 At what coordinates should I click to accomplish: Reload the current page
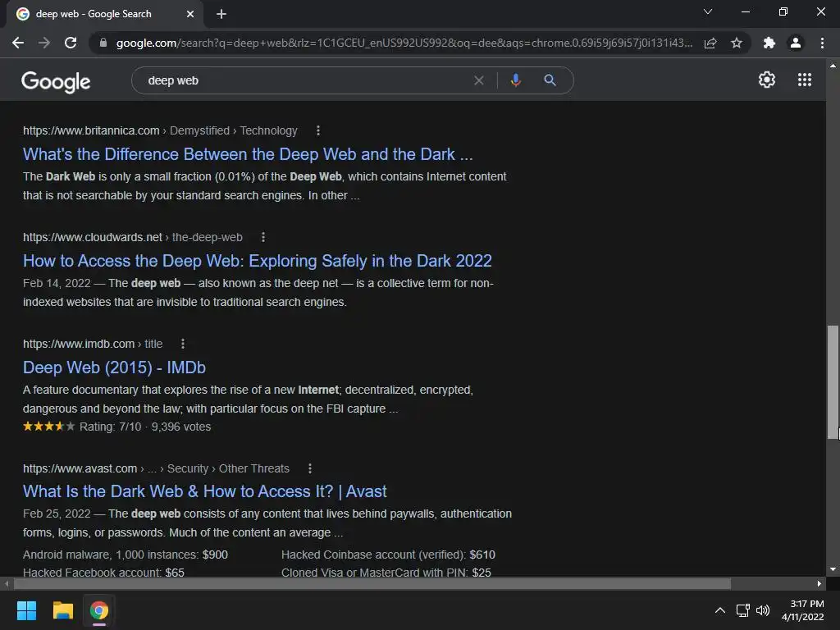(x=71, y=43)
